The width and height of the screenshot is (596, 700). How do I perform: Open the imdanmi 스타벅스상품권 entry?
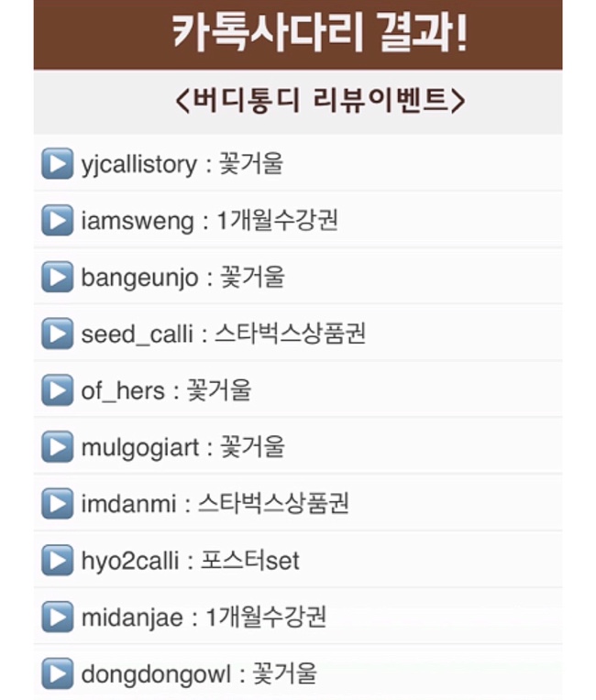tap(298, 504)
